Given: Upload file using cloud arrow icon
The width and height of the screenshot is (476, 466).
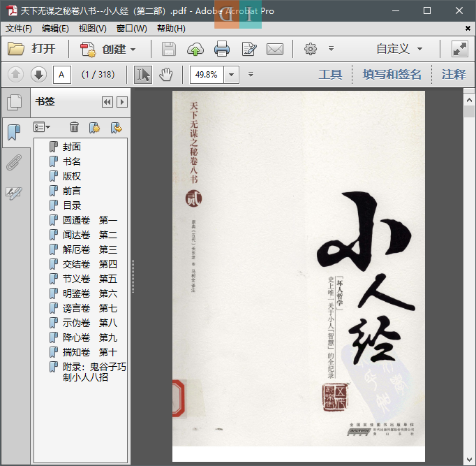Looking at the screenshot, I should click(x=195, y=49).
